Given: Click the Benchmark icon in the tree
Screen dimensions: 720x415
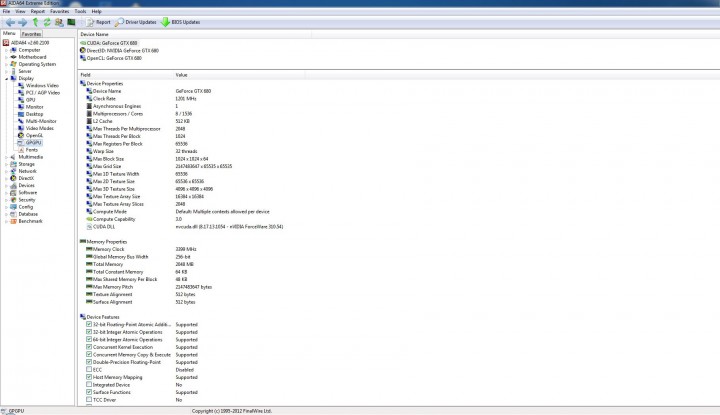Looking at the screenshot, I should coord(13,221).
